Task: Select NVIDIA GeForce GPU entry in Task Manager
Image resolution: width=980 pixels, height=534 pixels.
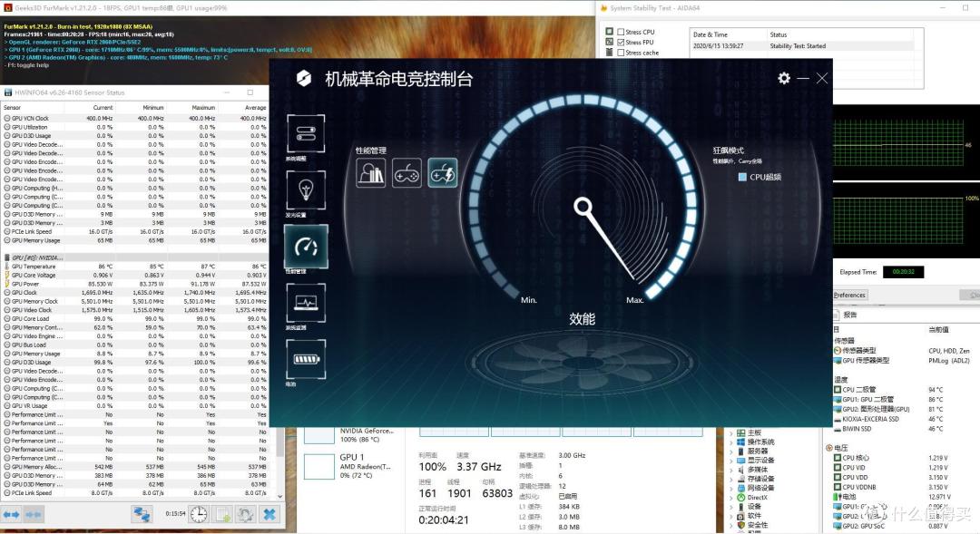Action: [x=351, y=435]
